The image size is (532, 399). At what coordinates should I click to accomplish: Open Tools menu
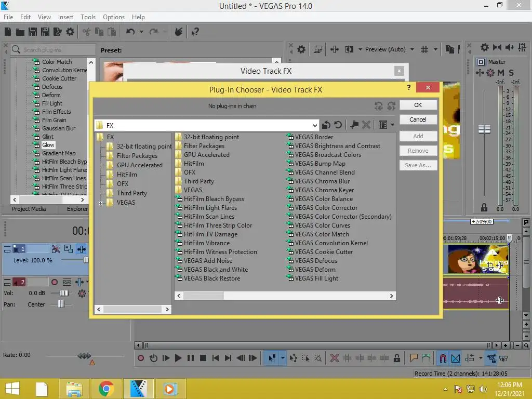[x=88, y=17]
